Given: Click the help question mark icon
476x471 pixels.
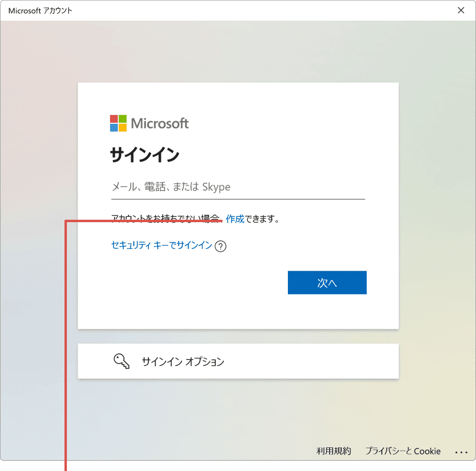Looking at the screenshot, I should pyautogui.click(x=221, y=246).
